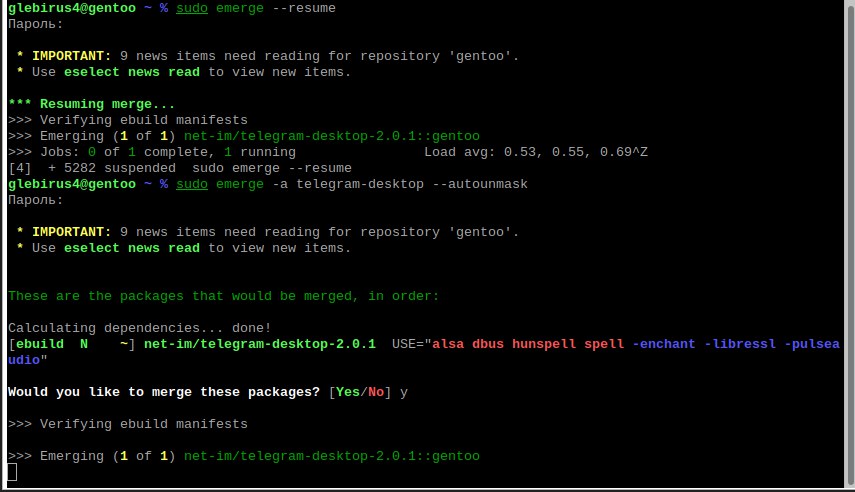The image size is (855, 492).
Task: Click 'Would you like to merge these packages?' prompt
Action: pos(164,392)
